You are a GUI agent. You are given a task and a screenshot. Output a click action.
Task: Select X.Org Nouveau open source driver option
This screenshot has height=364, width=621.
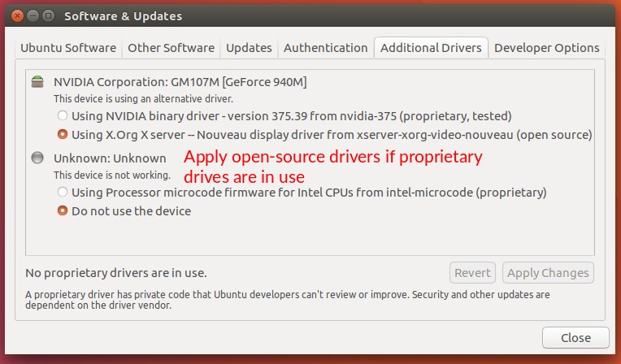325,135
